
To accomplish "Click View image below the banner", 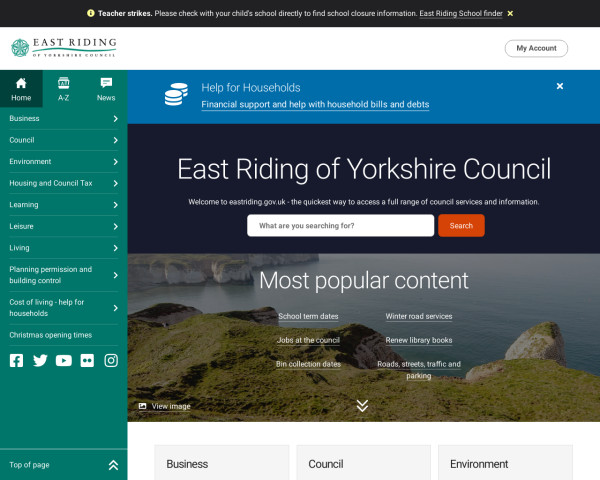I will pyautogui.click(x=164, y=406).
